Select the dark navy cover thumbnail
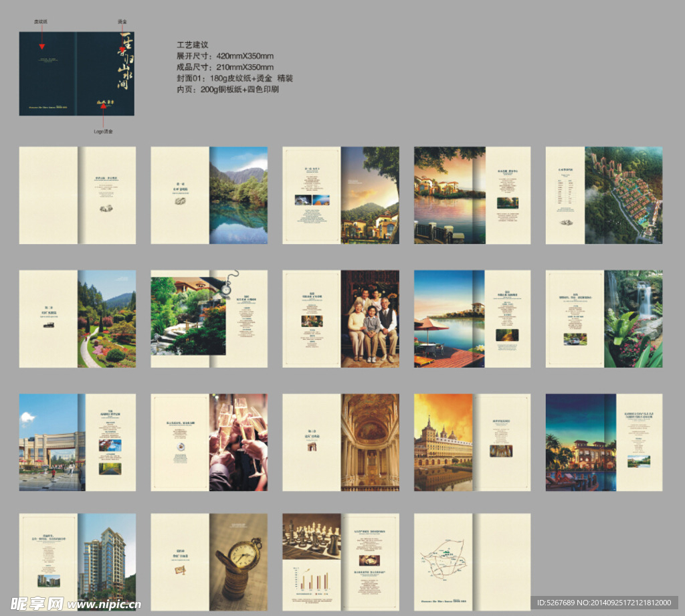Screen dimensions: 685x616 coord(77,73)
